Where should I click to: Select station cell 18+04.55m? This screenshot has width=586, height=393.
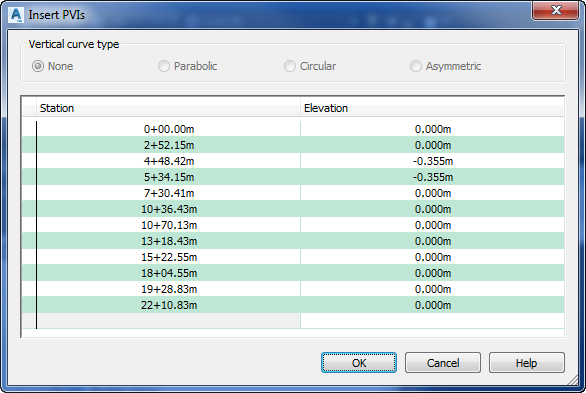point(169,273)
